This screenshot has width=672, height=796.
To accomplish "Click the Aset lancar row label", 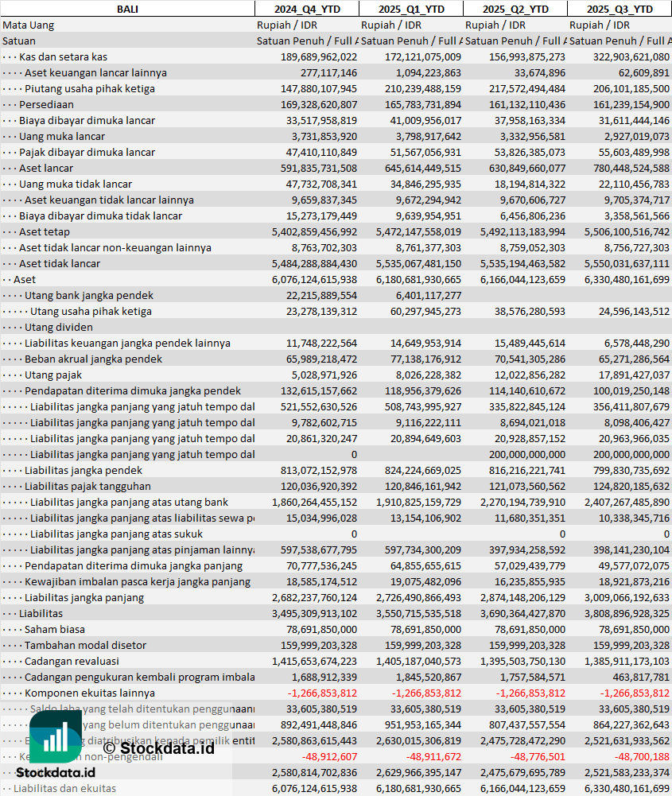I will click(46, 168).
